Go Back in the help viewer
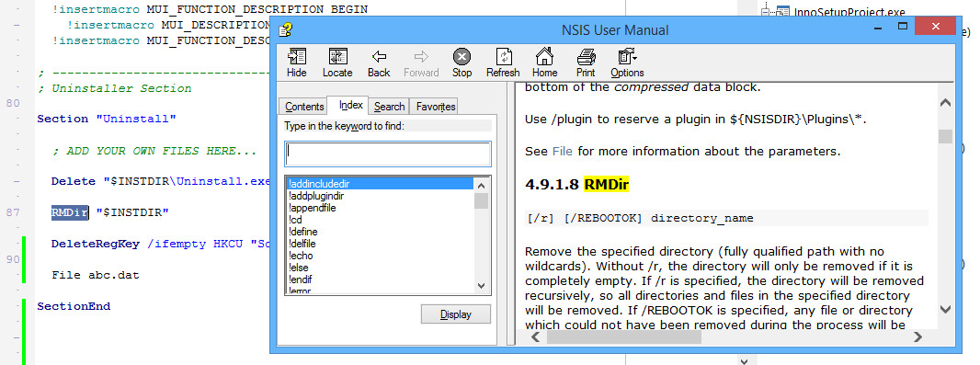 tap(379, 63)
